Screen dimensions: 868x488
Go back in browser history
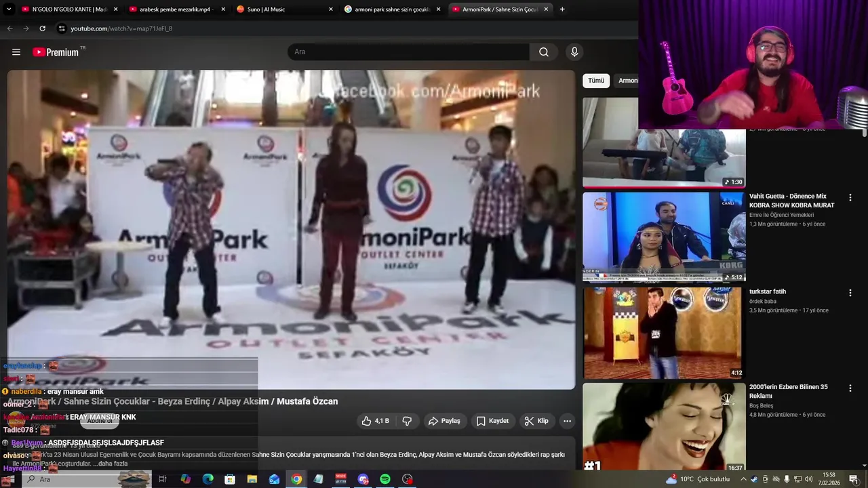pos(9,28)
